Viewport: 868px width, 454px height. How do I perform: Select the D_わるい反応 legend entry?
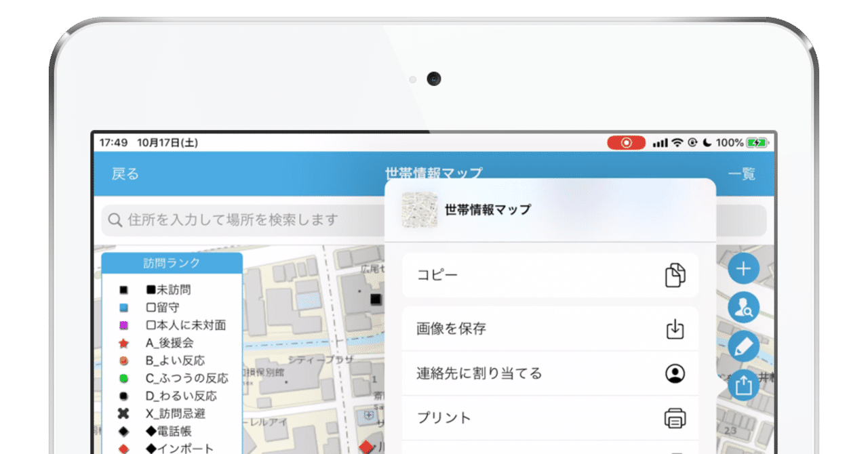[x=181, y=396]
